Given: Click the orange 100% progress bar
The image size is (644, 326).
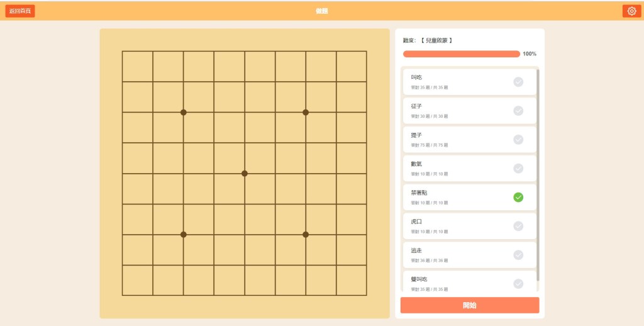Looking at the screenshot, I should (x=461, y=54).
